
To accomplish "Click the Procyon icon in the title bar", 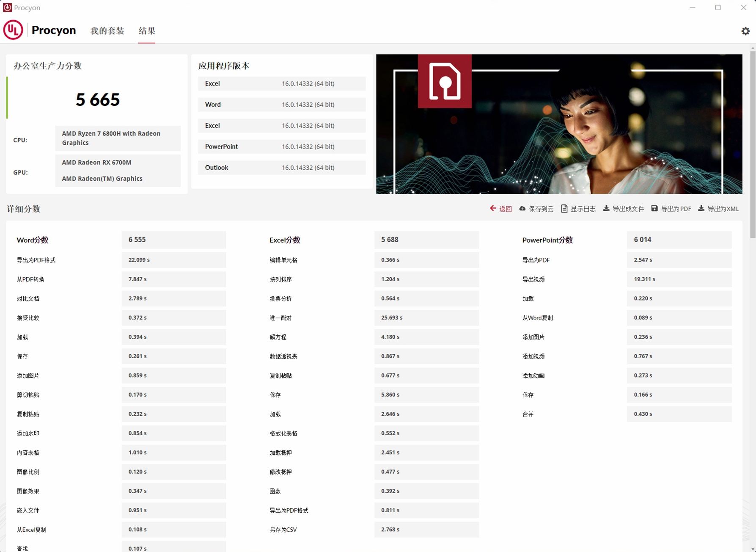I will coord(7,7).
